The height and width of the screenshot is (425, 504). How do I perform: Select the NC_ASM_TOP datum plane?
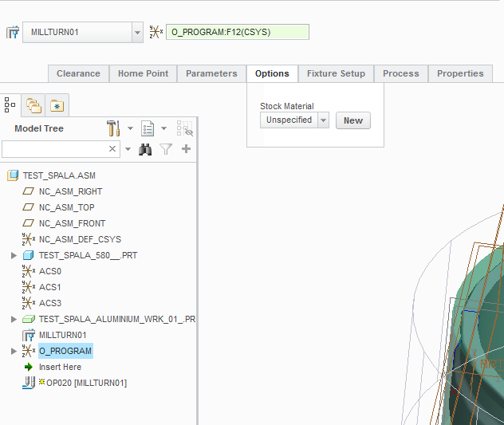click(66, 207)
